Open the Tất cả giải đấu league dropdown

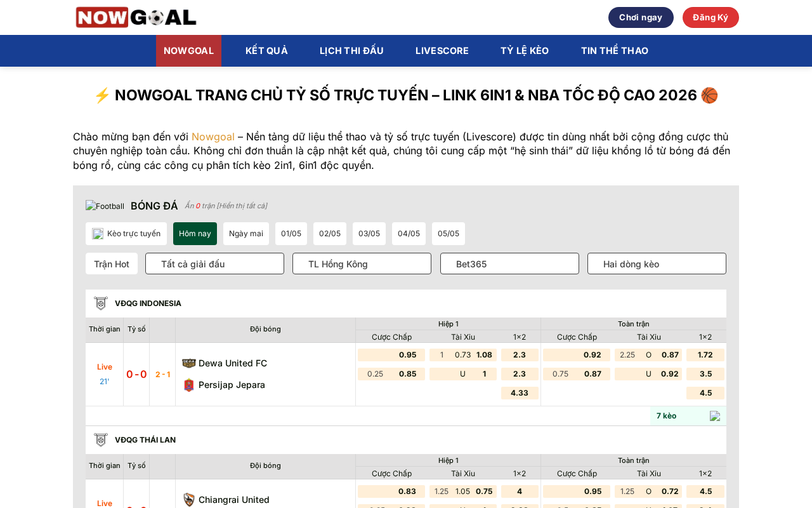[x=214, y=264]
